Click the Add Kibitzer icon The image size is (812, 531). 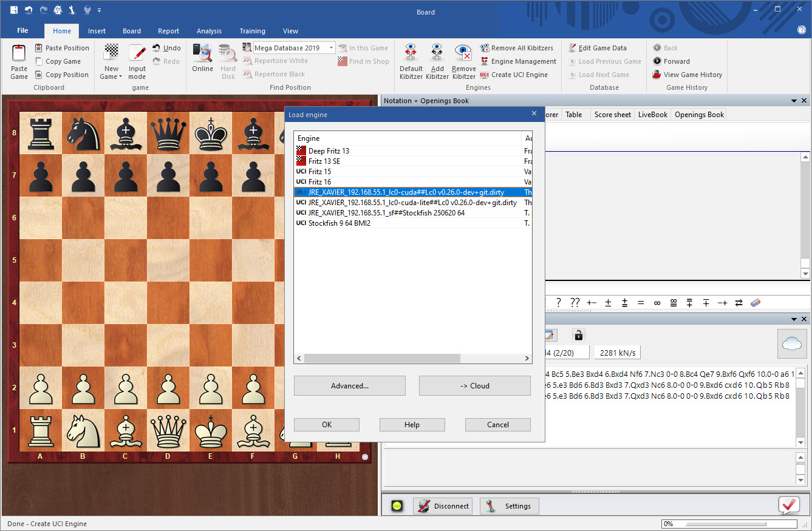point(437,54)
